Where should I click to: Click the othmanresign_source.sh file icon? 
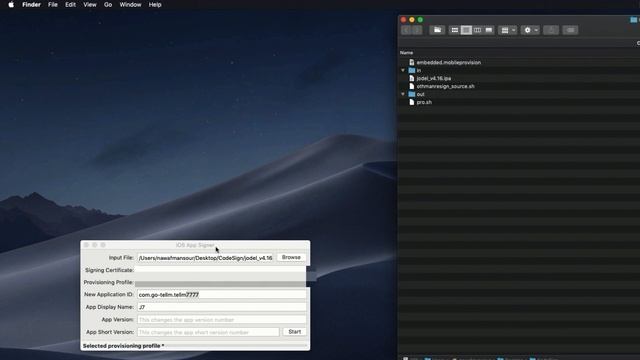point(412,87)
